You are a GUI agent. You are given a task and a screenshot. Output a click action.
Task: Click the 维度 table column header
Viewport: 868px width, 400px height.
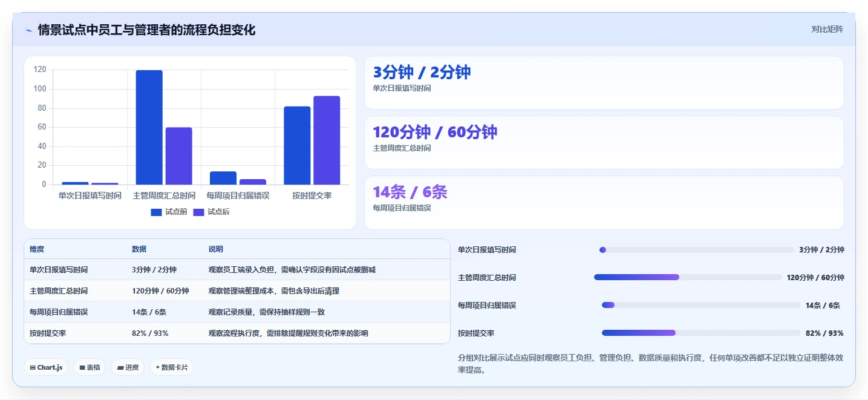coord(37,249)
